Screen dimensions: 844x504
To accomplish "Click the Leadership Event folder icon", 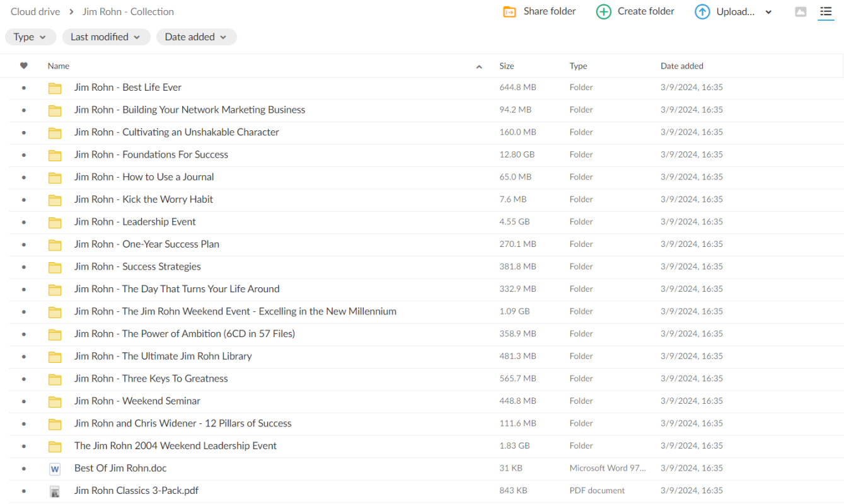I will point(55,222).
